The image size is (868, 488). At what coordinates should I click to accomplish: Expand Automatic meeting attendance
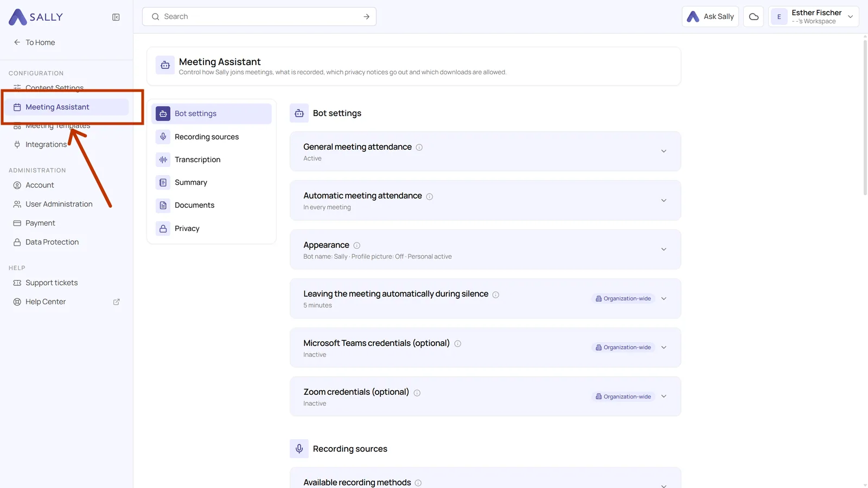pyautogui.click(x=663, y=201)
